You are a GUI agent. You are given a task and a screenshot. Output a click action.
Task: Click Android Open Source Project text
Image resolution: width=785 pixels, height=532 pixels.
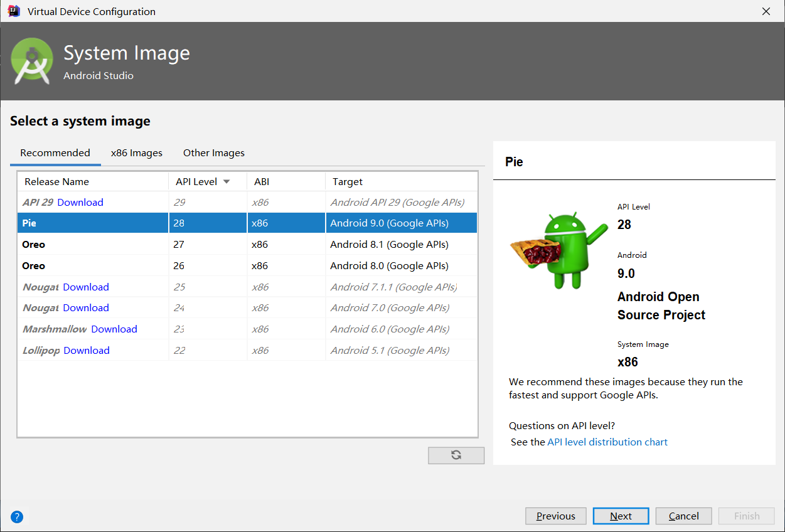click(x=661, y=306)
